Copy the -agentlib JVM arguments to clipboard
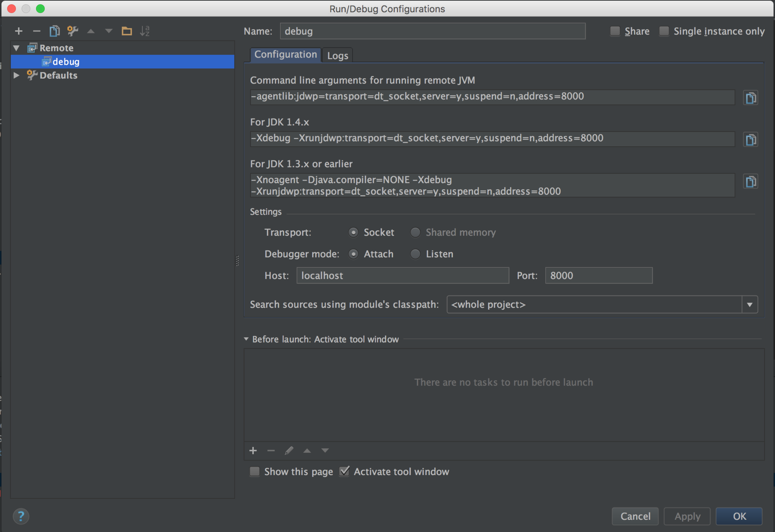 [x=751, y=98]
